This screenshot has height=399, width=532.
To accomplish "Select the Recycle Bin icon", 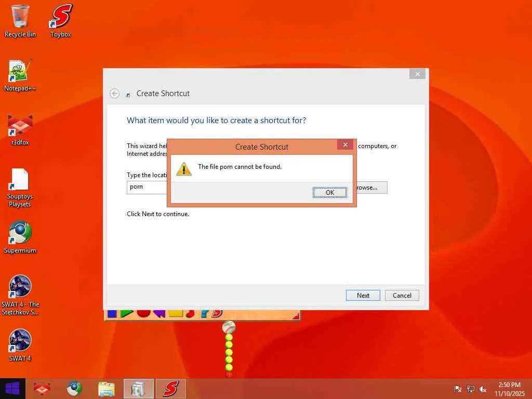I will pos(20,21).
